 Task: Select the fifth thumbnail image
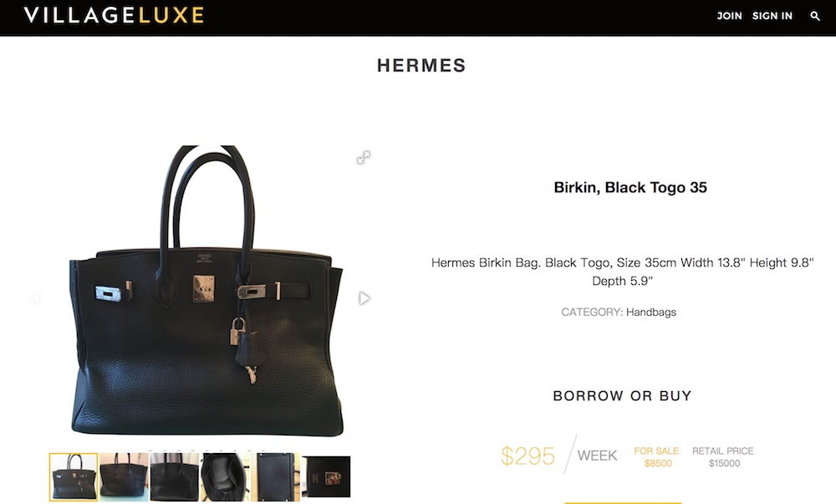(275, 476)
